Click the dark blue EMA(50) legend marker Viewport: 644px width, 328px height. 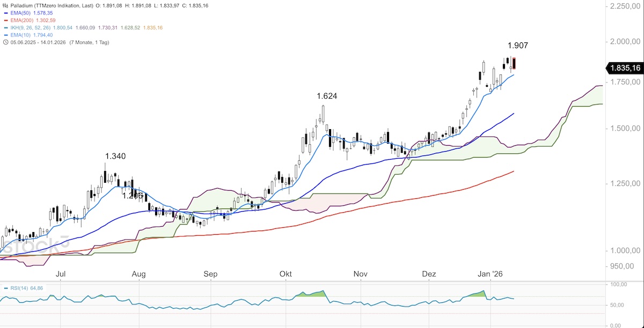tap(5, 12)
